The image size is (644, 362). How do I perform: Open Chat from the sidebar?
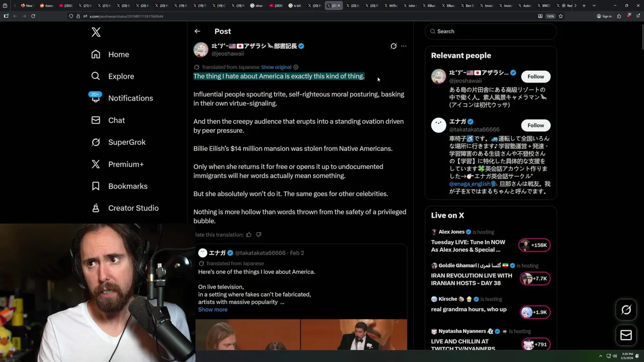coord(108,120)
